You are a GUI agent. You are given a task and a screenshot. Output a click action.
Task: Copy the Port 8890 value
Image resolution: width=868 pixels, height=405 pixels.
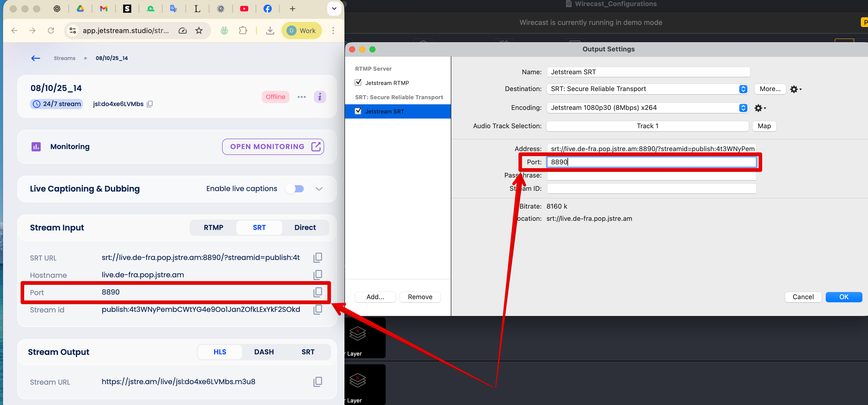pyautogui.click(x=317, y=293)
